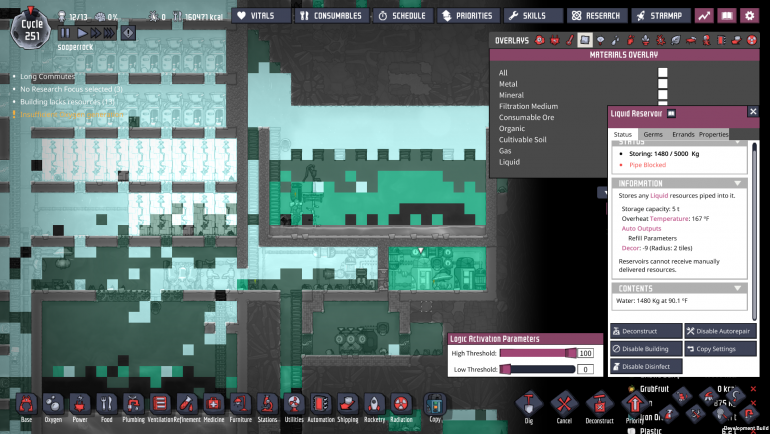Show the Germ overlay icon
The height and width of the screenshot is (434, 770).
661,40
